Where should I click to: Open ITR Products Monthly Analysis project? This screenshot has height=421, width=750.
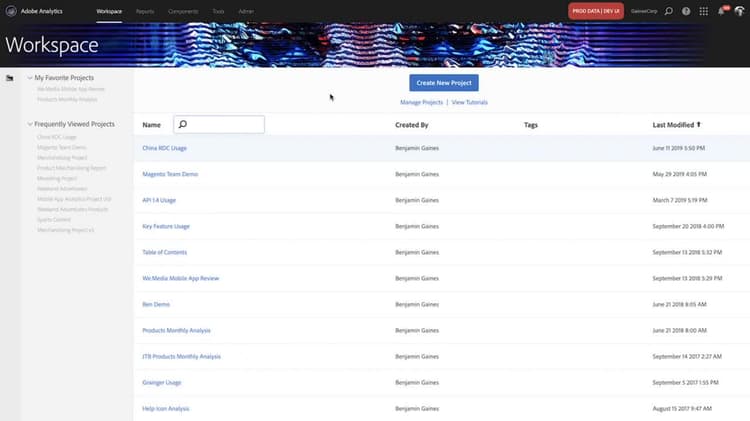coord(182,356)
